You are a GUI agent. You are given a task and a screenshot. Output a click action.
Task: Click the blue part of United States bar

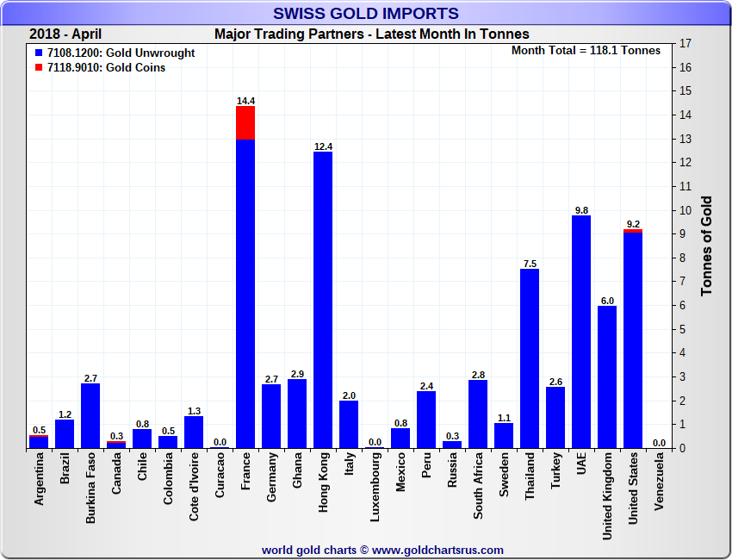click(633, 340)
